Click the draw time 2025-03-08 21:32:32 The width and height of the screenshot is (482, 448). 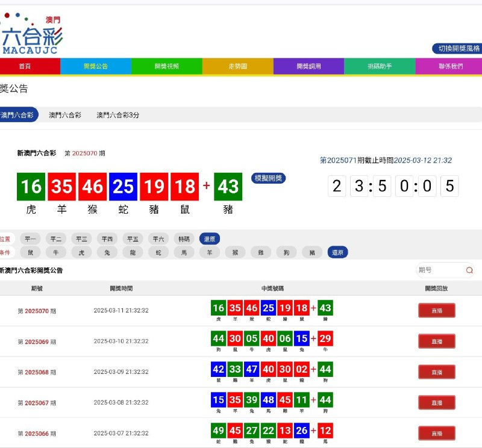click(121, 402)
